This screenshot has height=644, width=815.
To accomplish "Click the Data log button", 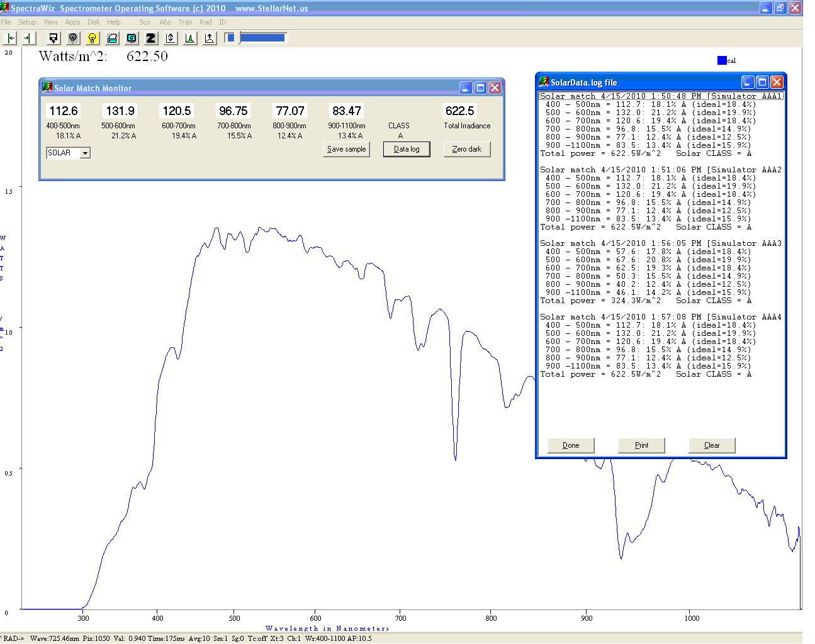I will coord(407,149).
